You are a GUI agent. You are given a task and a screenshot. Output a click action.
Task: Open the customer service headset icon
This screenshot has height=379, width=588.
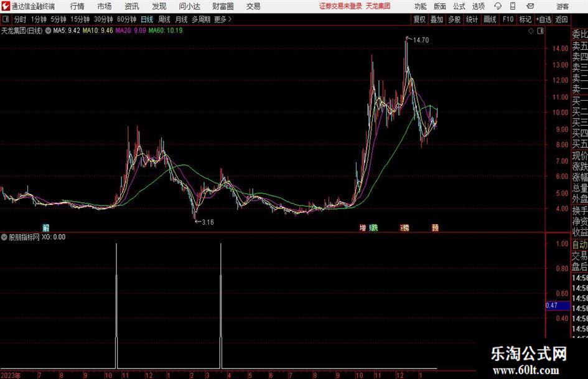pyautogui.click(x=498, y=6)
